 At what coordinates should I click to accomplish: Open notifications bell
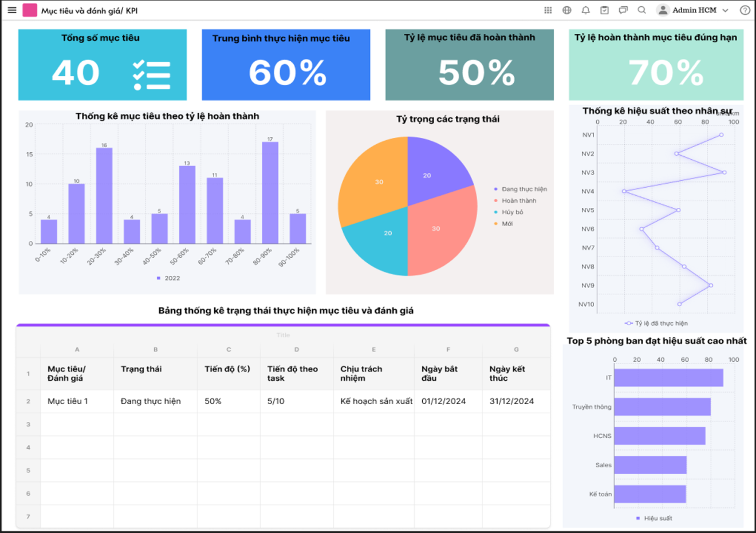click(585, 10)
